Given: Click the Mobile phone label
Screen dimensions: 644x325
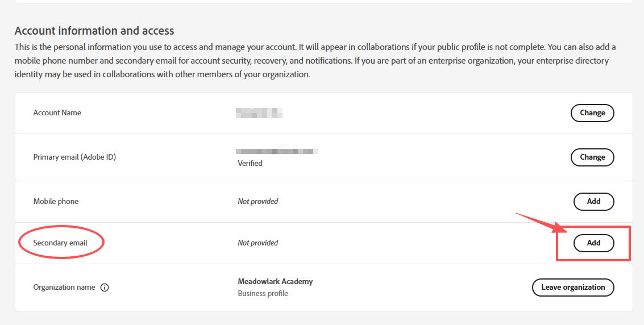Looking at the screenshot, I should tap(56, 202).
